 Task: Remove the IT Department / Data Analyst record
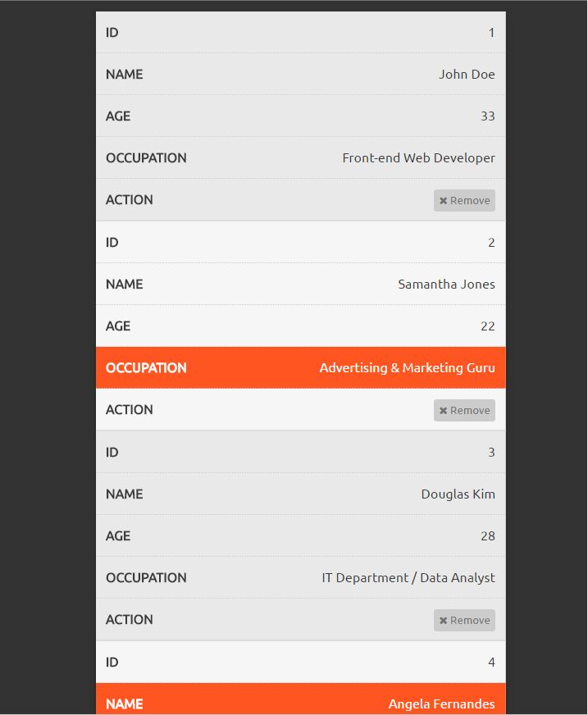pos(464,621)
